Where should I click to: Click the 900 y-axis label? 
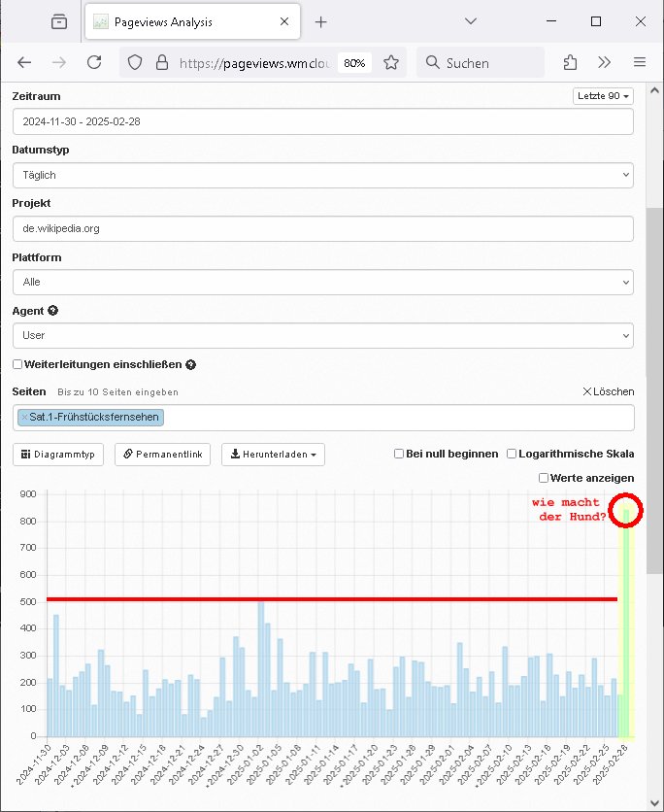point(28,493)
